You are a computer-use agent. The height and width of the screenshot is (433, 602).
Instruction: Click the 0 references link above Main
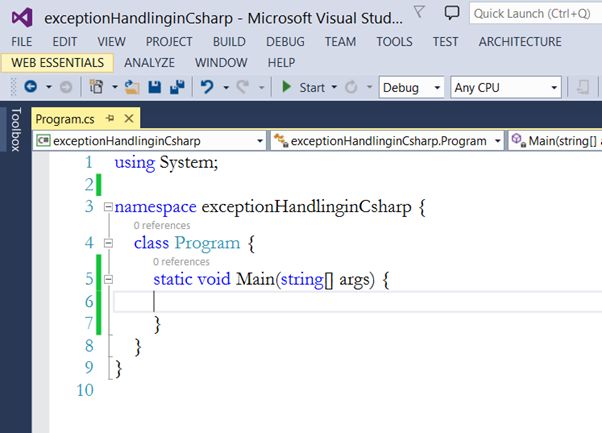[x=181, y=262]
